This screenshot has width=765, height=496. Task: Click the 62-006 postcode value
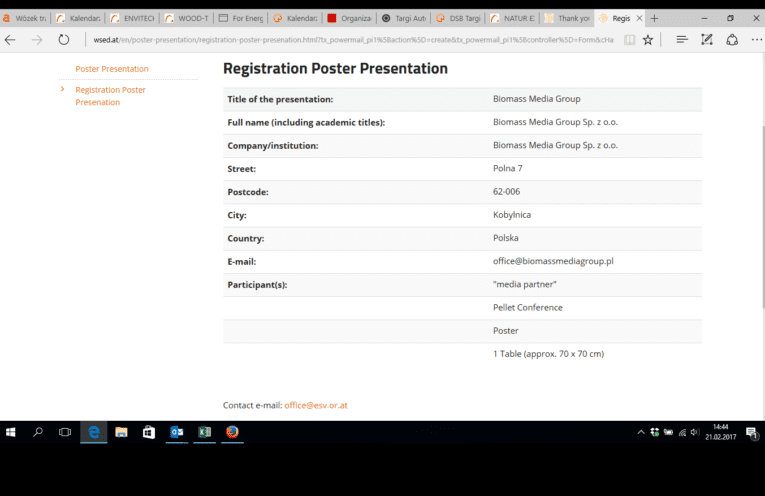click(x=506, y=192)
